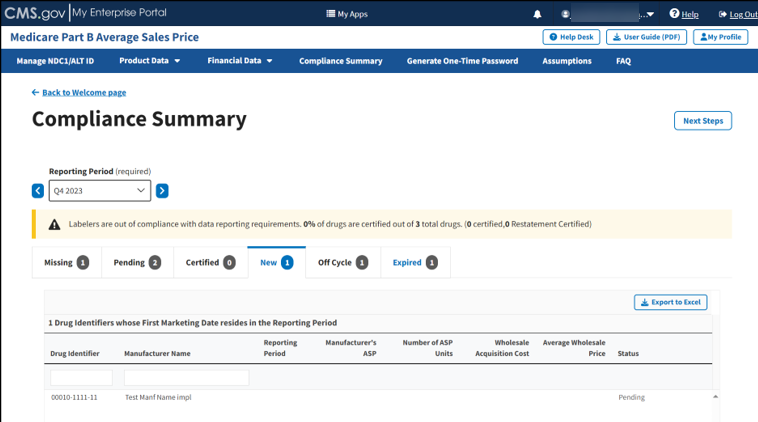Go to previous reporting period arrow
The image size is (758, 422).
pos(38,190)
